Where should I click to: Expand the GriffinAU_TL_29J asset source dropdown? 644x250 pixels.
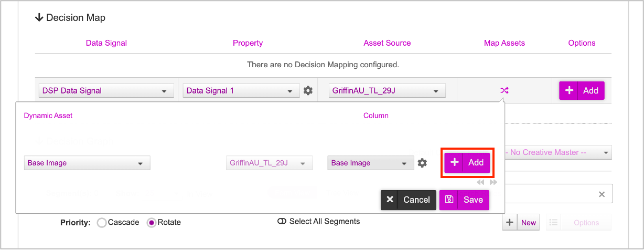click(x=388, y=90)
